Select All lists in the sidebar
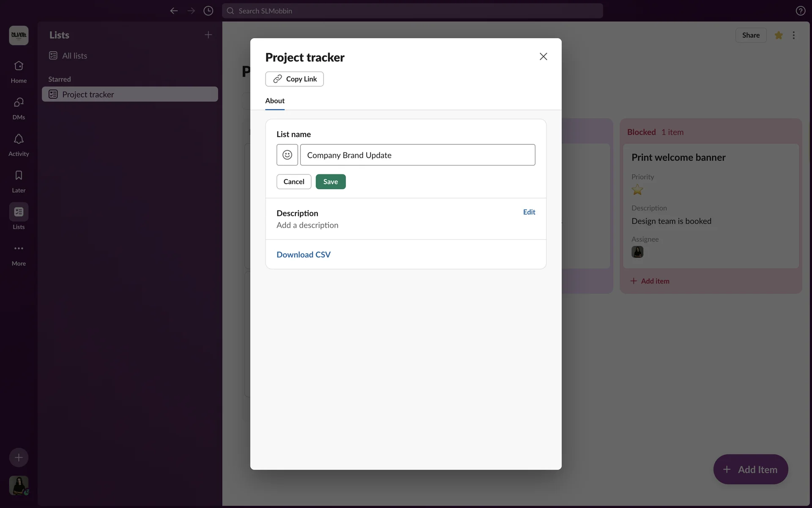Viewport: 812px width, 508px height. click(x=74, y=56)
